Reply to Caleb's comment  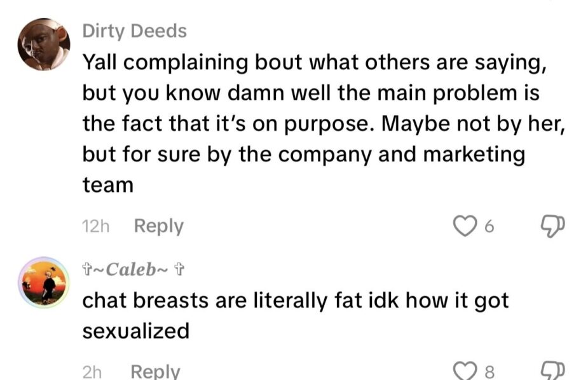(x=155, y=371)
